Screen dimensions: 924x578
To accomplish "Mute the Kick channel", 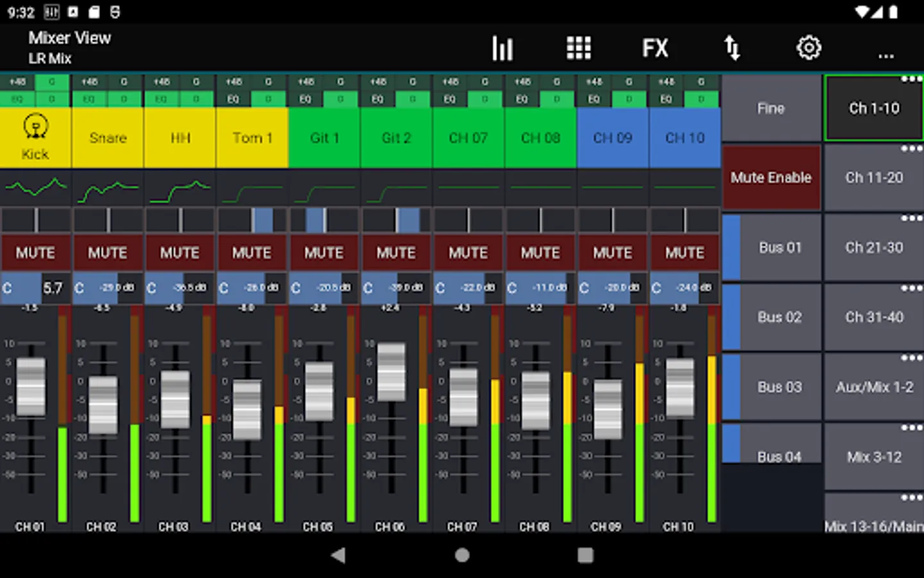I will 36,253.
